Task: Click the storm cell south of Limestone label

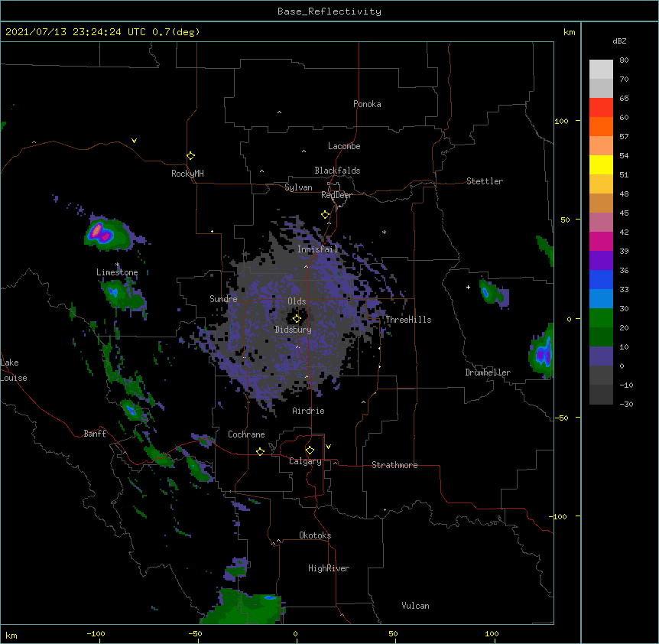Action: pos(123,294)
